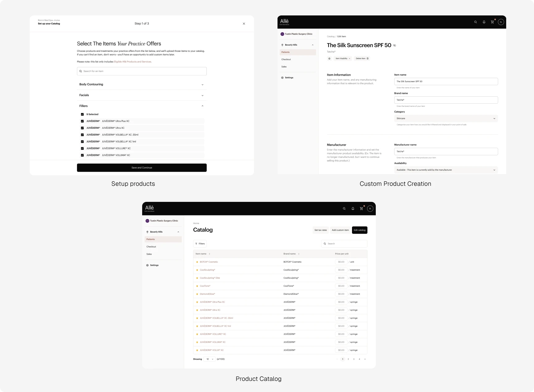The height and width of the screenshot is (392, 534).
Task: Click the Search field on the Catalog page
Action: point(344,244)
